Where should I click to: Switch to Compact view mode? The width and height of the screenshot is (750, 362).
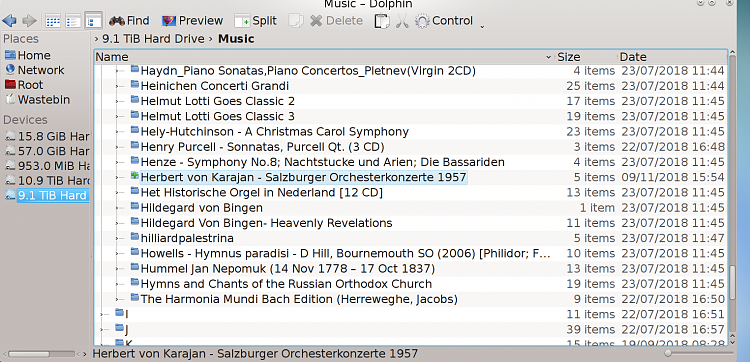[x=73, y=21]
